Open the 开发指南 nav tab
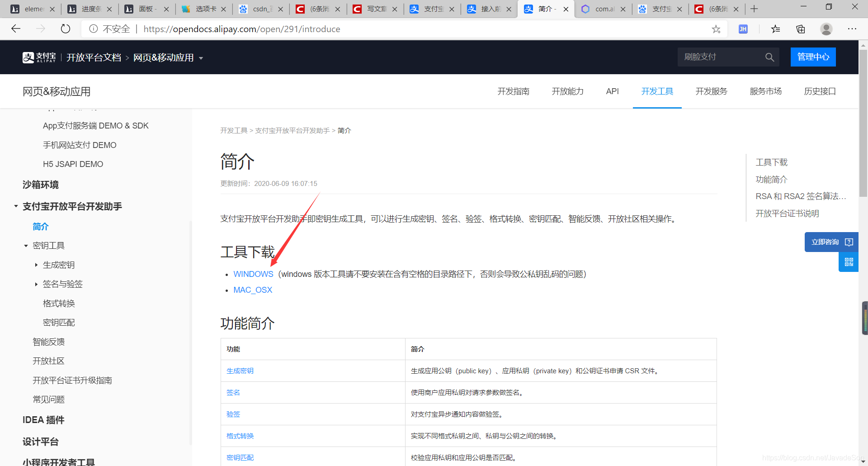Image resolution: width=868 pixels, height=466 pixels. point(513,91)
